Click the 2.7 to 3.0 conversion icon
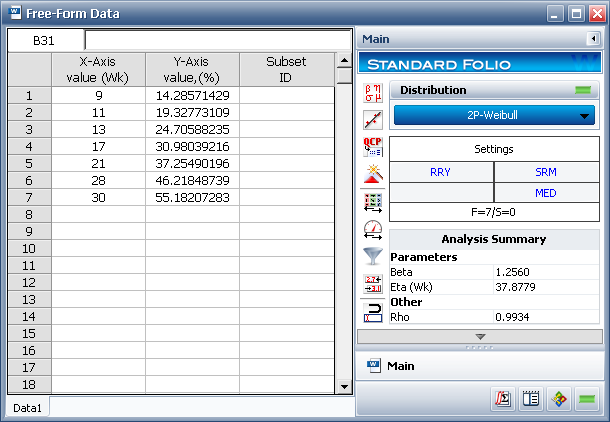This screenshot has width=610, height=422. [372, 284]
